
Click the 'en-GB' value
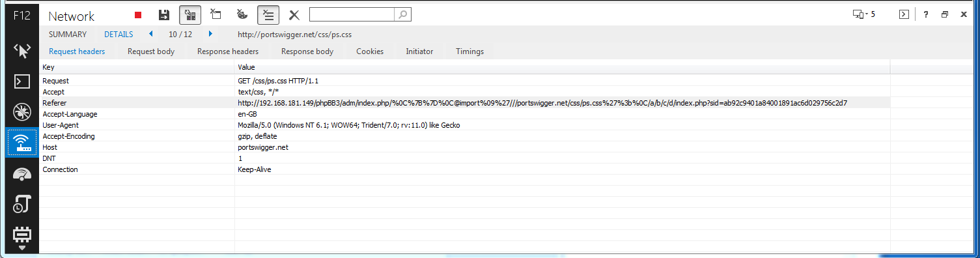coord(247,114)
